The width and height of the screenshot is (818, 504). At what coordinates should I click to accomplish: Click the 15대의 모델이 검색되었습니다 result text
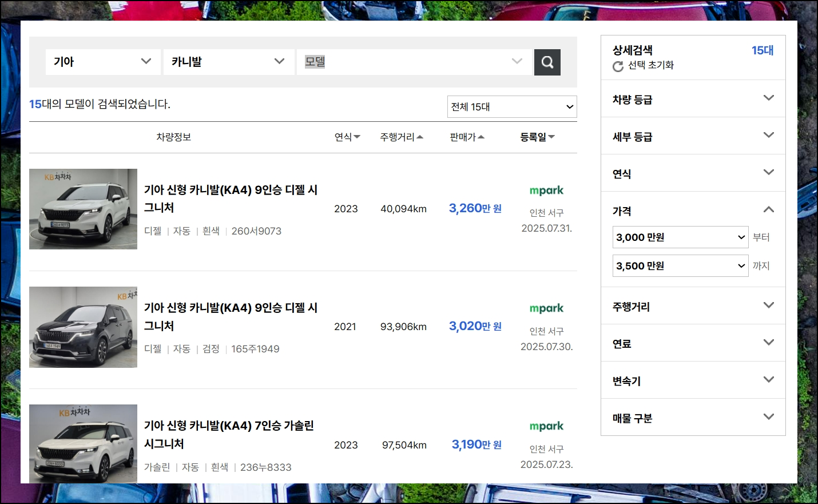pyautogui.click(x=100, y=104)
